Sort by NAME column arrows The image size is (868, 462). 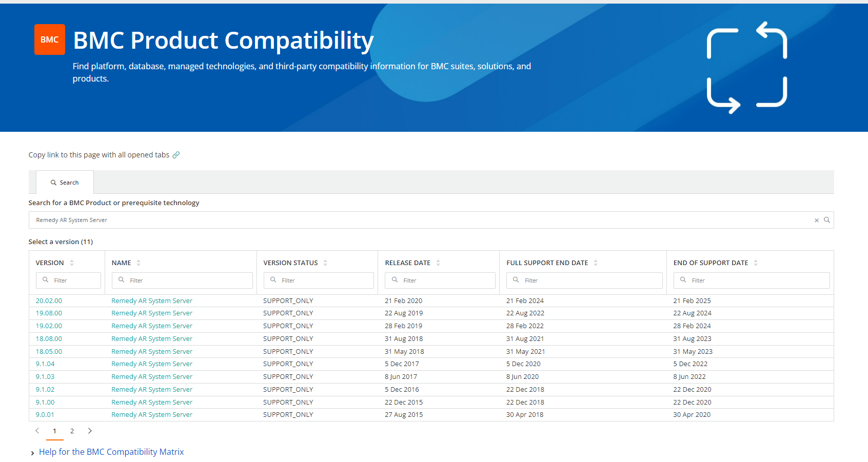pos(139,263)
